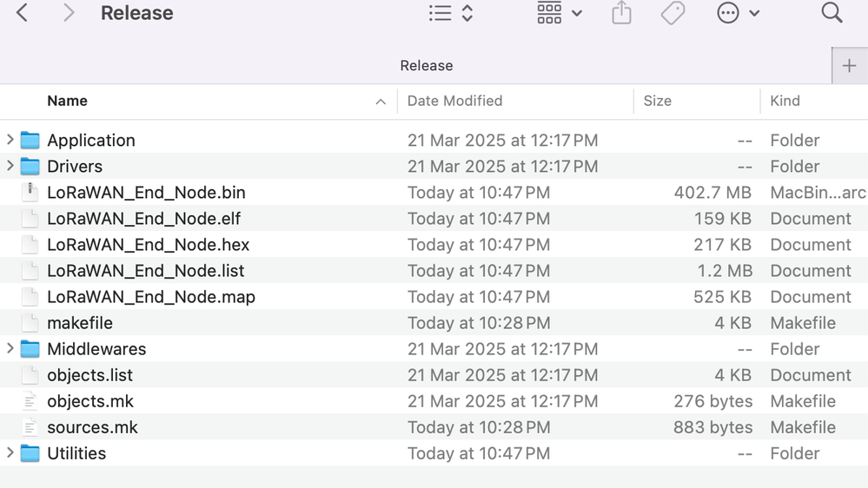This screenshot has width=868, height=488.
Task: Sort files by Name column
Action: coord(68,101)
